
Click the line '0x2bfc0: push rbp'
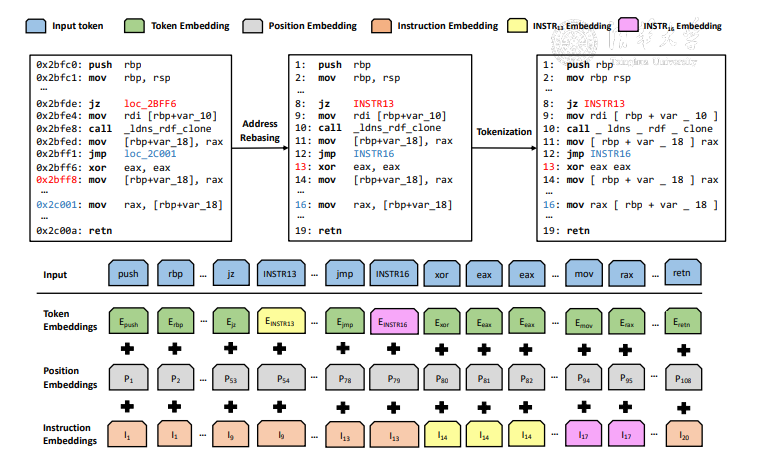pos(89,65)
